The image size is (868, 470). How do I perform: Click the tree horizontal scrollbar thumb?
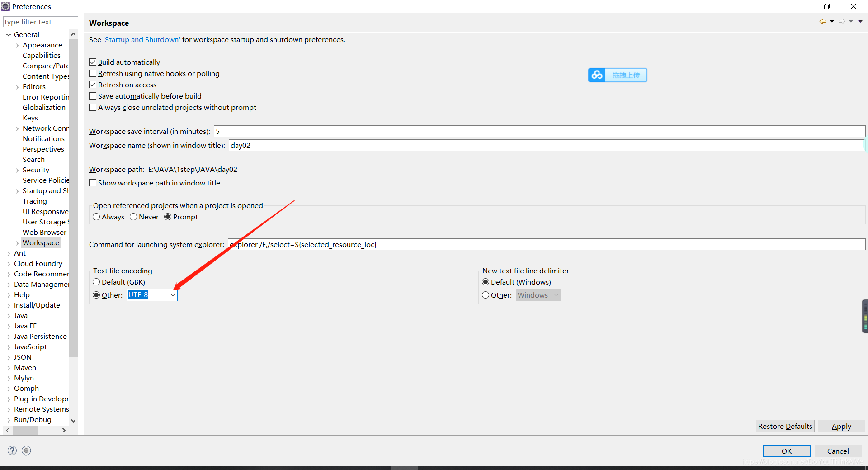(x=25, y=430)
